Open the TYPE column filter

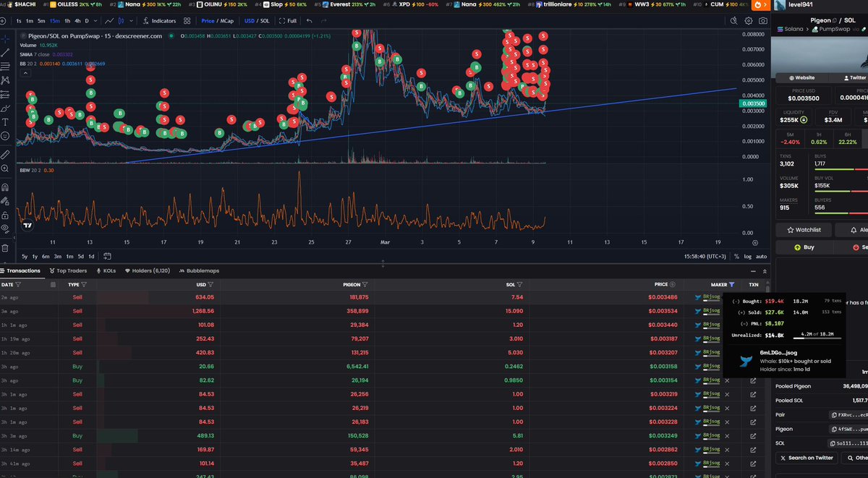[84, 285]
